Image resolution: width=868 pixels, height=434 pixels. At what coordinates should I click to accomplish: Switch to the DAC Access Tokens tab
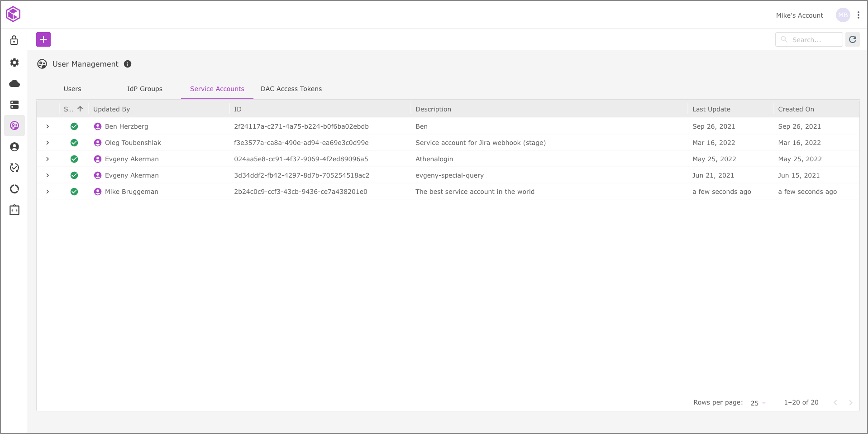[x=291, y=89]
